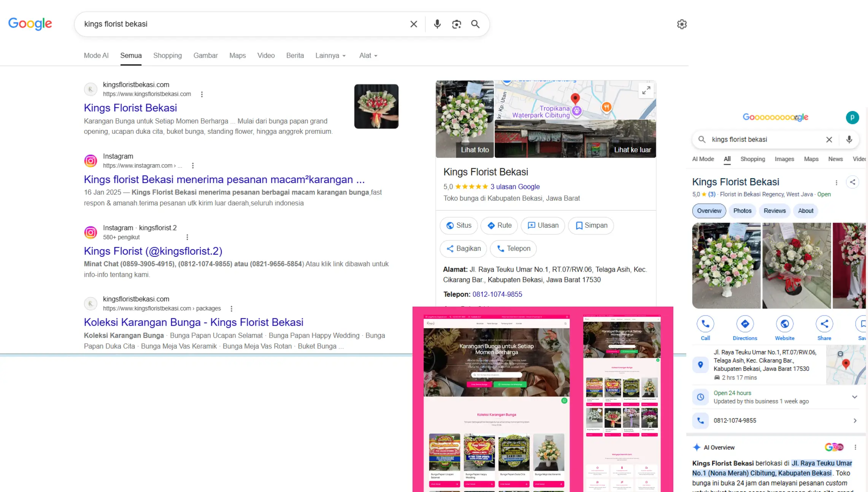Open the Alat tools dropdown

click(368, 55)
